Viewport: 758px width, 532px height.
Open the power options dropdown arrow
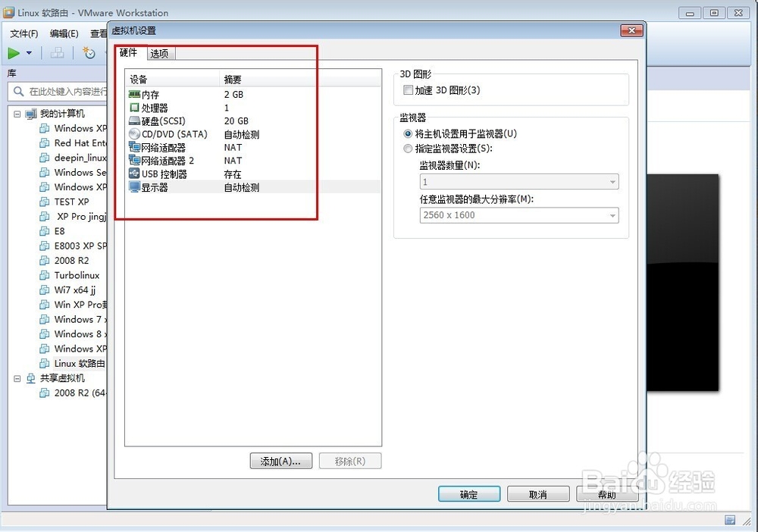pos(29,53)
